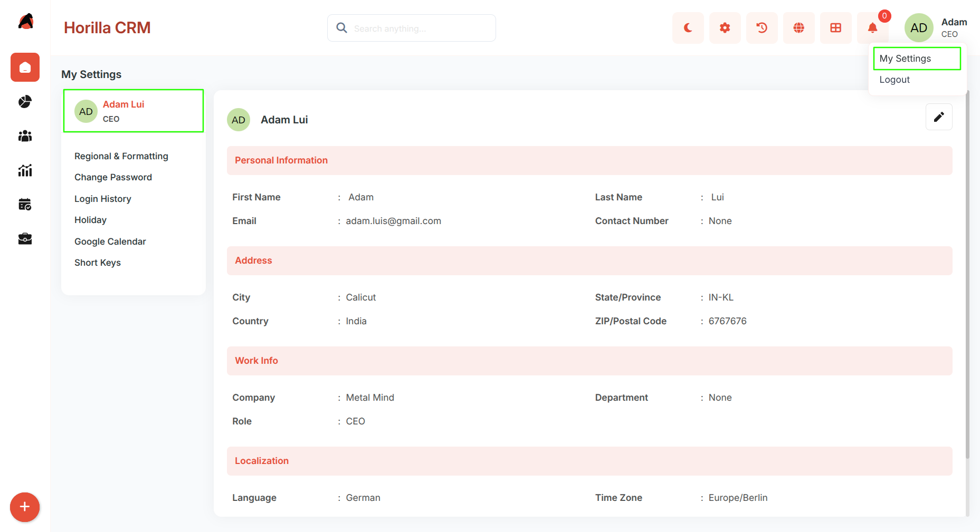The height and width of the screenshot is (532, 980).
Task: Open the Home sidebar icon
Action: [25, 67]
